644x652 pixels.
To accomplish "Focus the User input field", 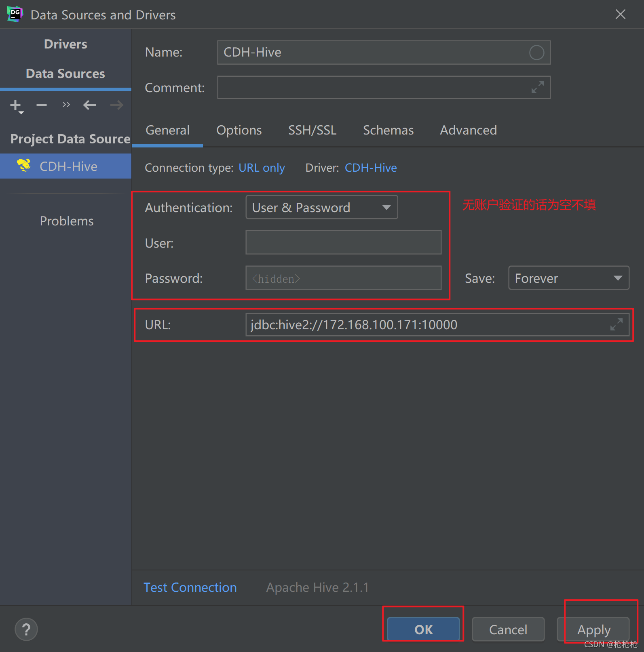I will click(343, 242).
